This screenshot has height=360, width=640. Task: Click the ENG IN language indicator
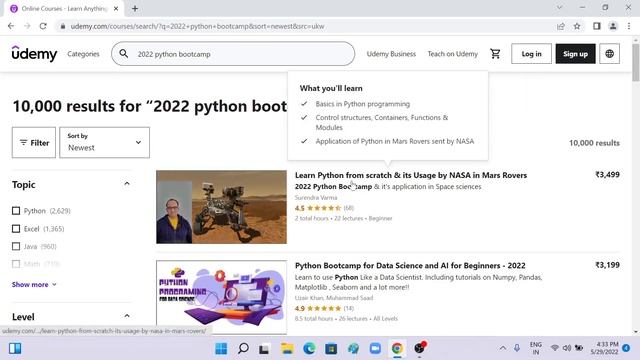tap(536, 348)
